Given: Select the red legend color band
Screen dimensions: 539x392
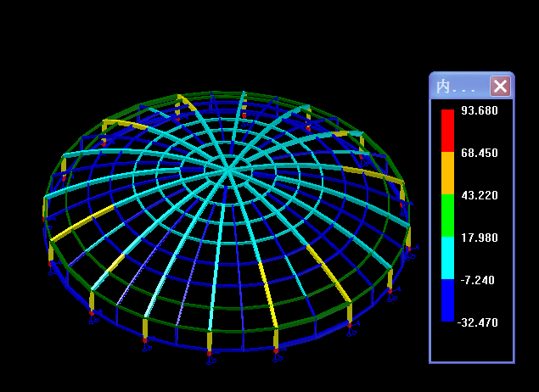Looking at the screenshot, I should (447, 130).
